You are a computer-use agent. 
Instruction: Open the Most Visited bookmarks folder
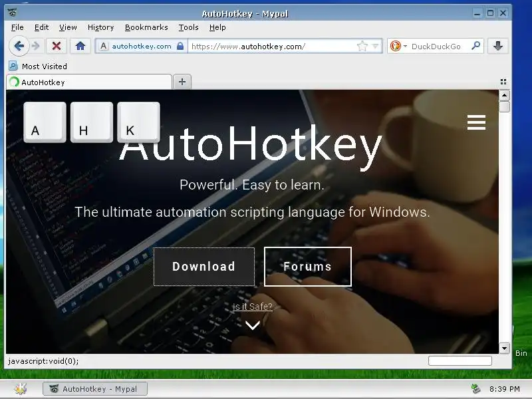pos(38,66)
